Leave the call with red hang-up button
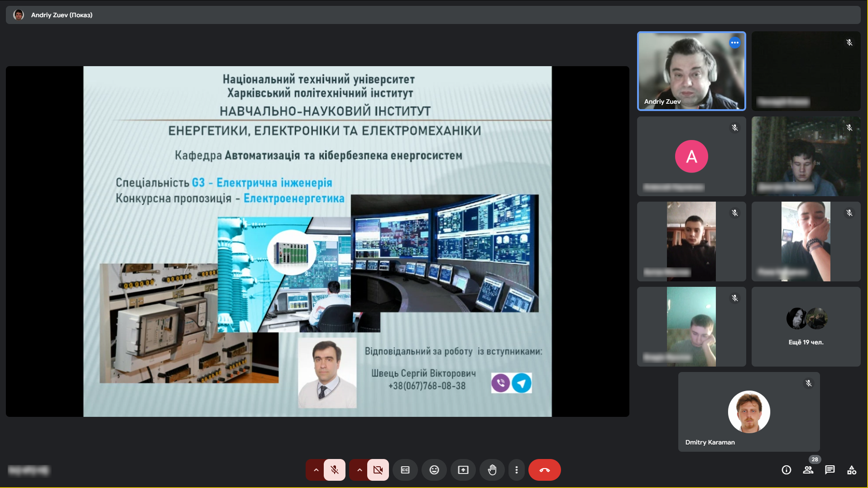 545,470
